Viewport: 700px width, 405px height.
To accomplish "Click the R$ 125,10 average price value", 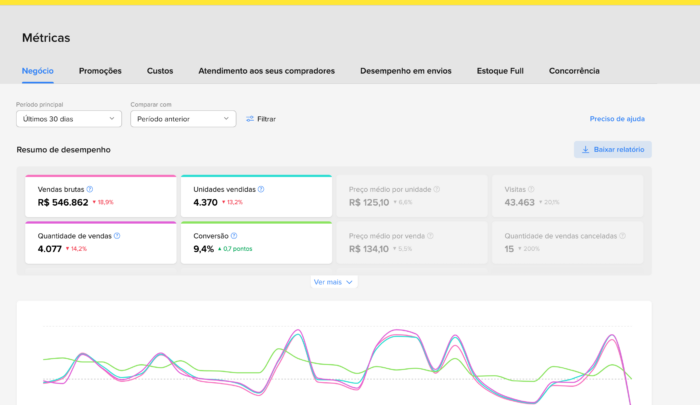I will (369, 202).
